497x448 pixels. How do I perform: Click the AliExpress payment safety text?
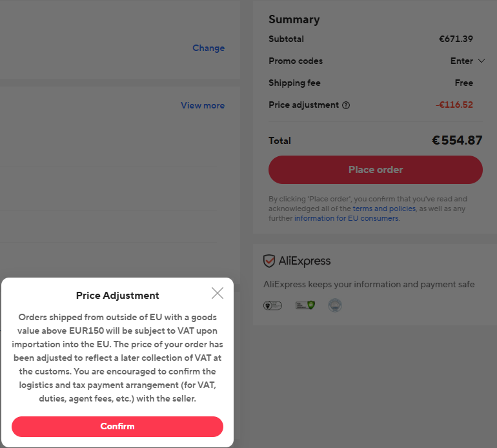pyautogui.click(x=369, y=284)
